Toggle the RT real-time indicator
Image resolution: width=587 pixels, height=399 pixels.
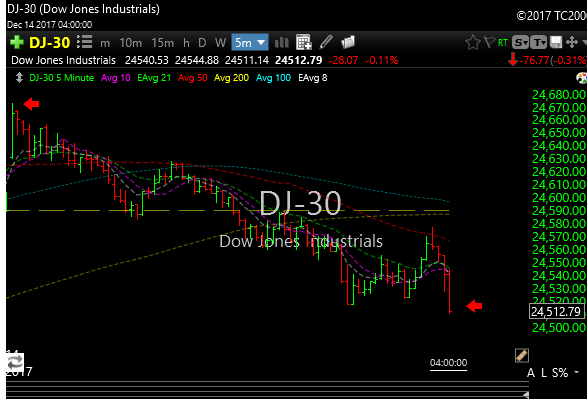pyautogui.click(x=503, y=43)
